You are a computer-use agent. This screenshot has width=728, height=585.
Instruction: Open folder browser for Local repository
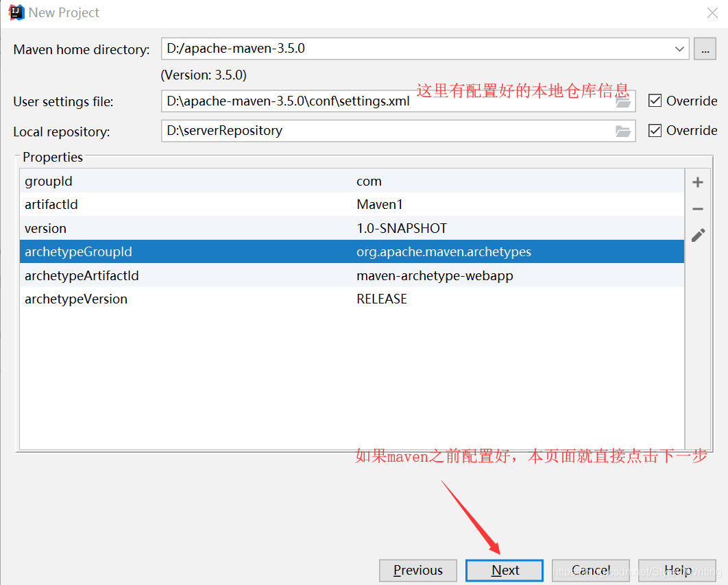click(623, 132)
